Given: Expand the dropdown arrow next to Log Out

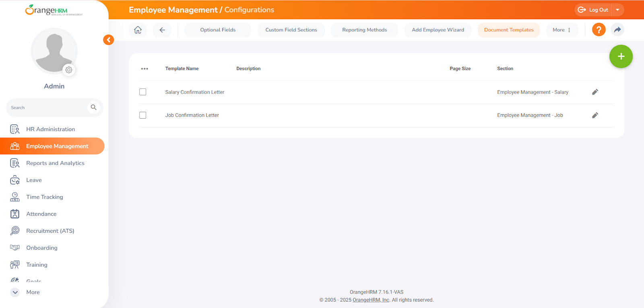Looking at the screenshot, I should pyautogui.click(x=617, y=10).
